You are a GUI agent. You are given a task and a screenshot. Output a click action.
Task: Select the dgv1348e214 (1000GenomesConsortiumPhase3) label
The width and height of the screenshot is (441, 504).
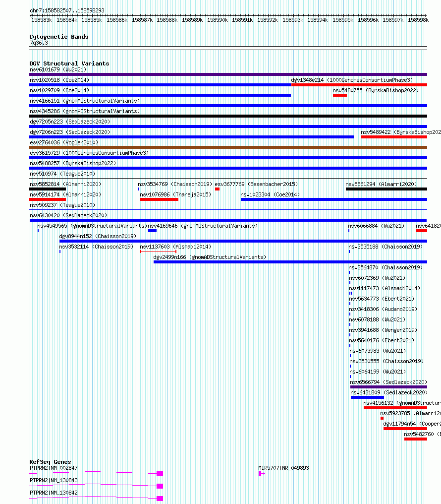(x=352, y=80)
